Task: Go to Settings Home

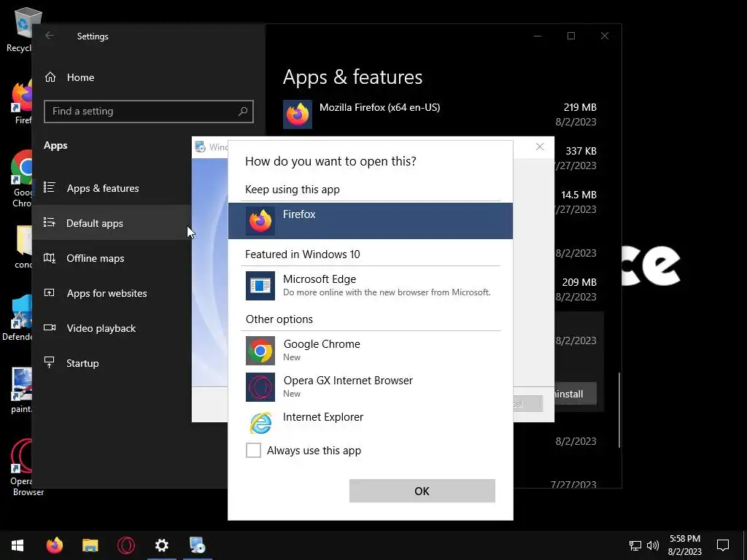Action: tap(69, 77)
